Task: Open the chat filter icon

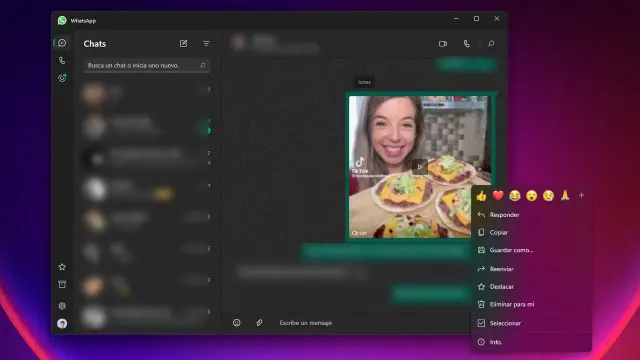Action: [x=206, y=43]
